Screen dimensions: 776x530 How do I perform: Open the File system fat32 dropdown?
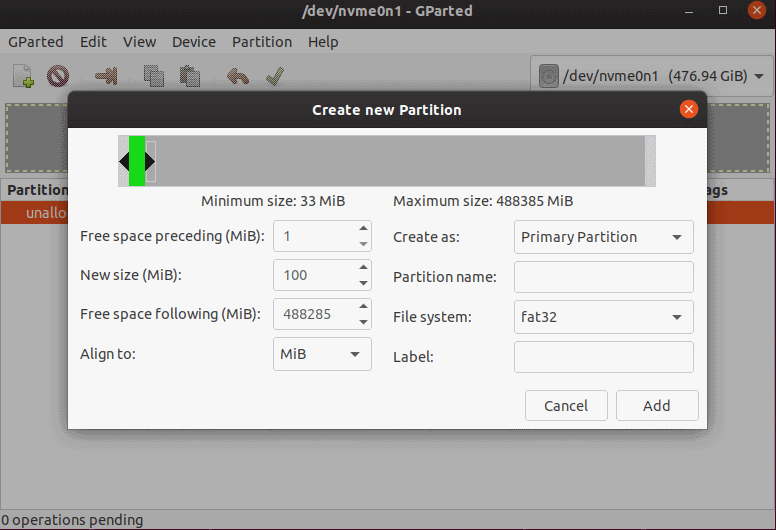tap(603, 317)
